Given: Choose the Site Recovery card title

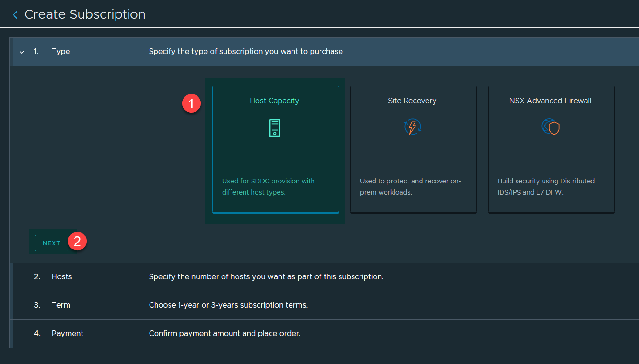Looking at the screenshot, I should (x=412, y=101).
